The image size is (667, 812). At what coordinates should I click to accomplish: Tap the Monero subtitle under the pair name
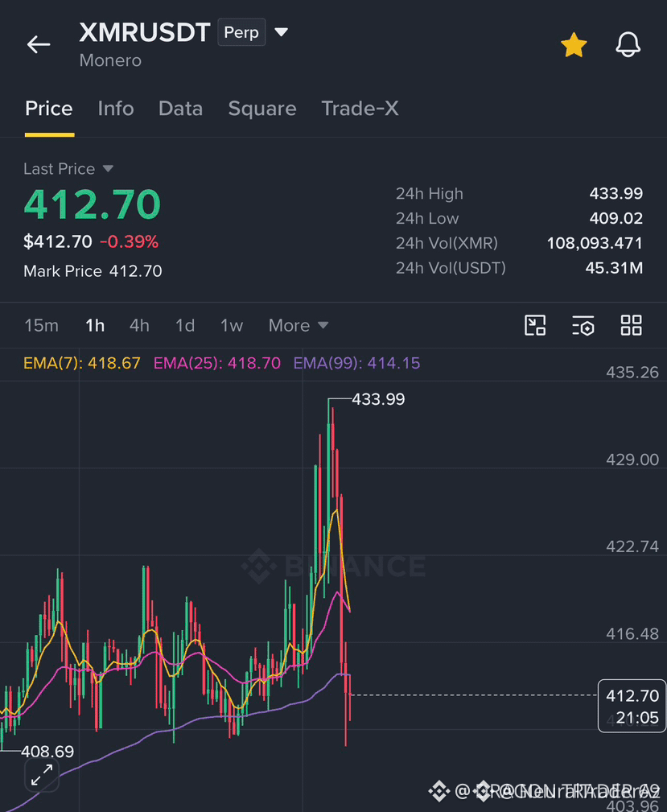(110, 60)
